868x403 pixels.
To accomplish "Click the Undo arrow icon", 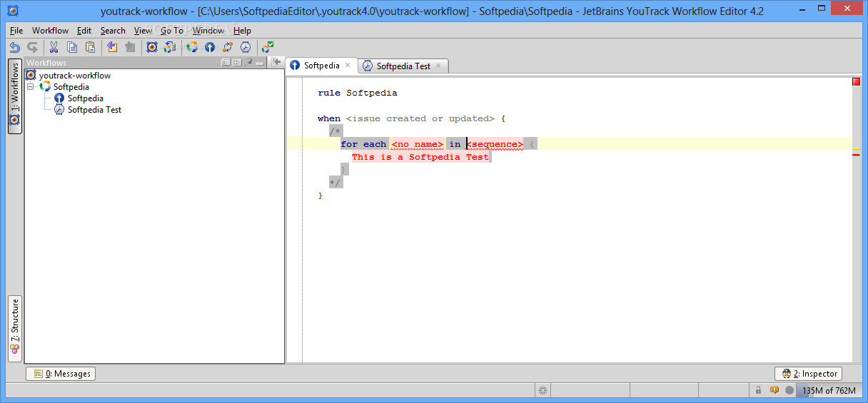I will [x=14, y=47].
